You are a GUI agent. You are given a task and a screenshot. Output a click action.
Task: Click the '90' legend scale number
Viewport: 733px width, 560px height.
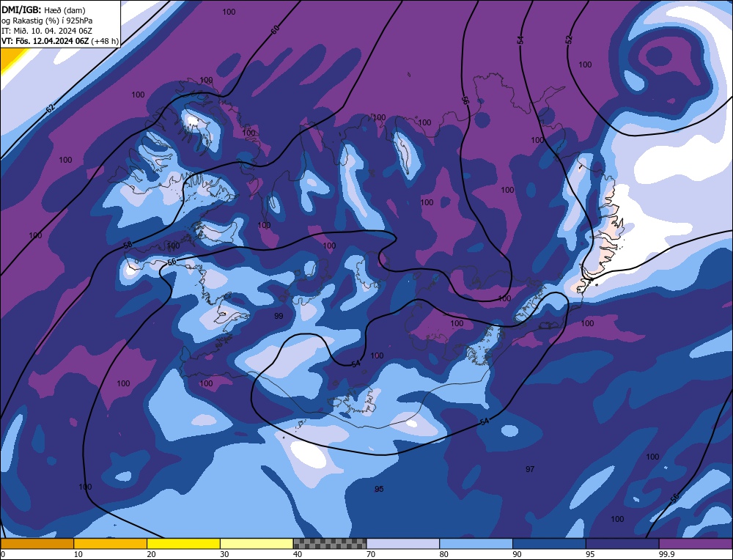[517, 554]
